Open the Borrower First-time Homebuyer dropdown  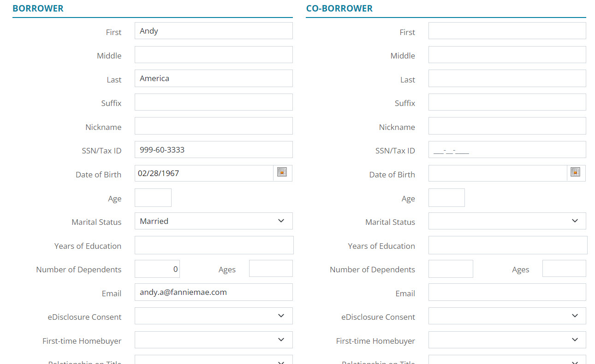click(x=214, y=340)
